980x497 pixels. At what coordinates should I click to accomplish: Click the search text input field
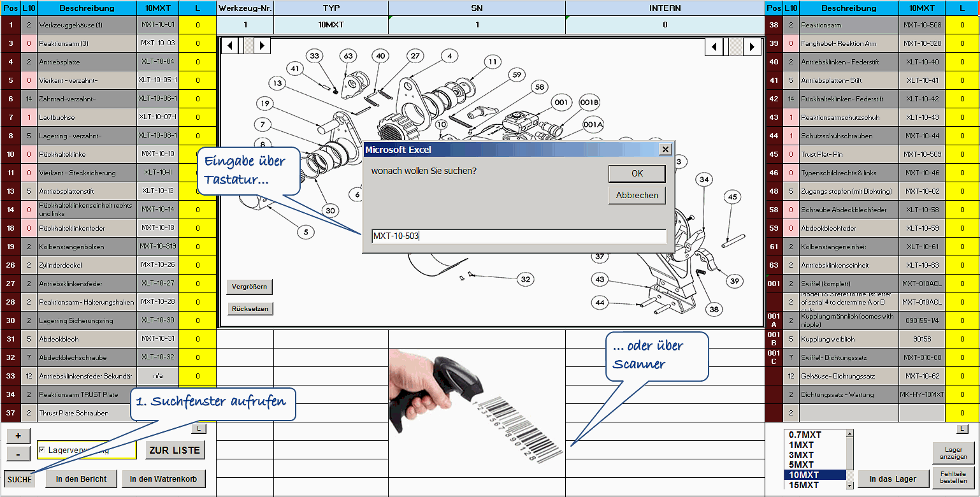pos(518,236)
